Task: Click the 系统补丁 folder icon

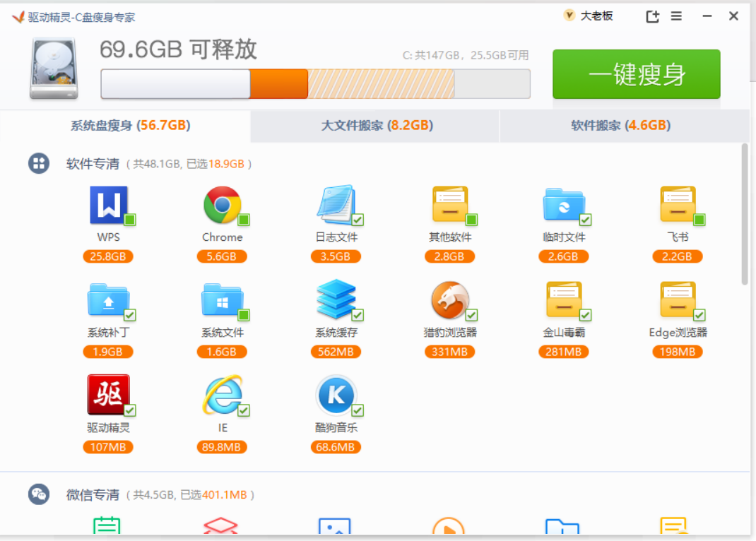Action: click(108, 299)
